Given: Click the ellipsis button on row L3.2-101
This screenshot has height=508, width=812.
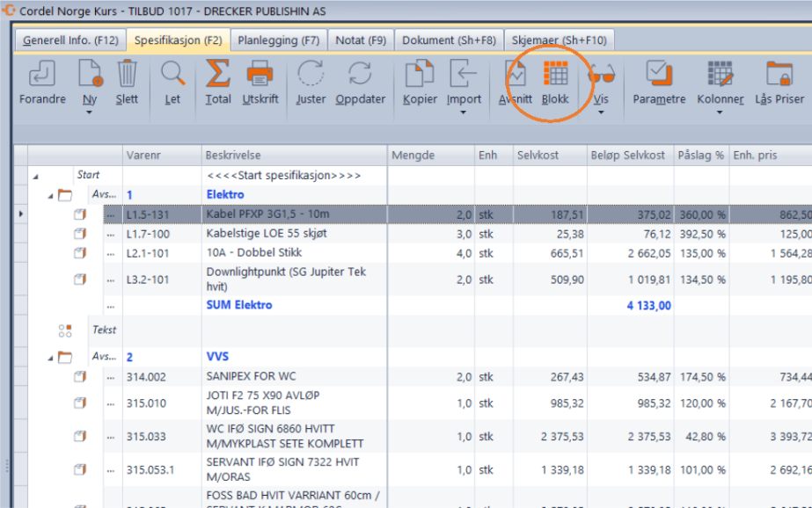Looking at the screenshot, I should 110,279.
